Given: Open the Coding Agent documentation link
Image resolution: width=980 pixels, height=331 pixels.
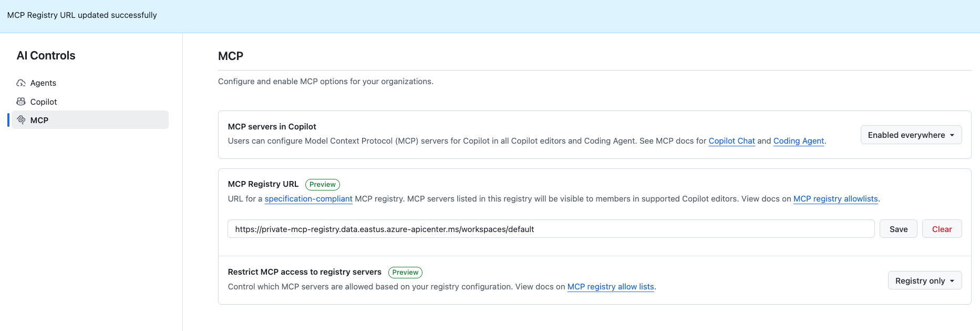Looking at the screenshot, I should 798,141.
